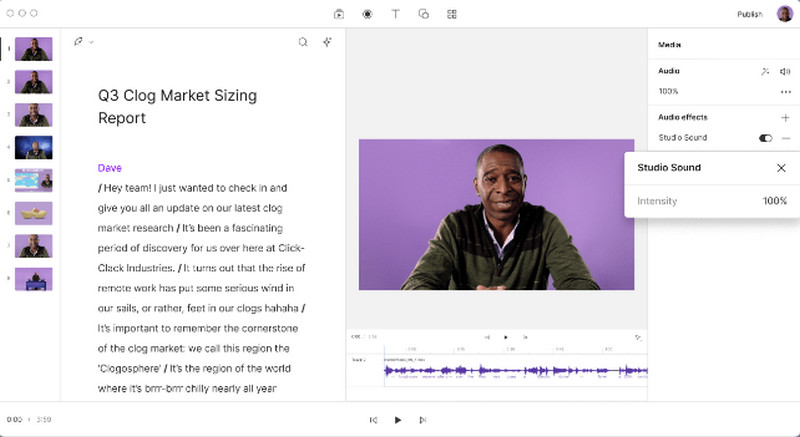Click the audio volume speaker icon
This screenshot has width=800, height=437.
(x=785, y=71)
